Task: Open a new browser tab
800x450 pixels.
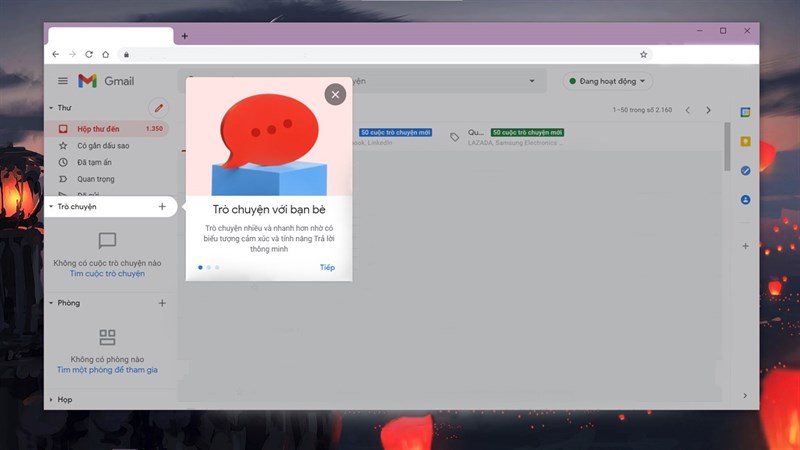Action: 185,36
